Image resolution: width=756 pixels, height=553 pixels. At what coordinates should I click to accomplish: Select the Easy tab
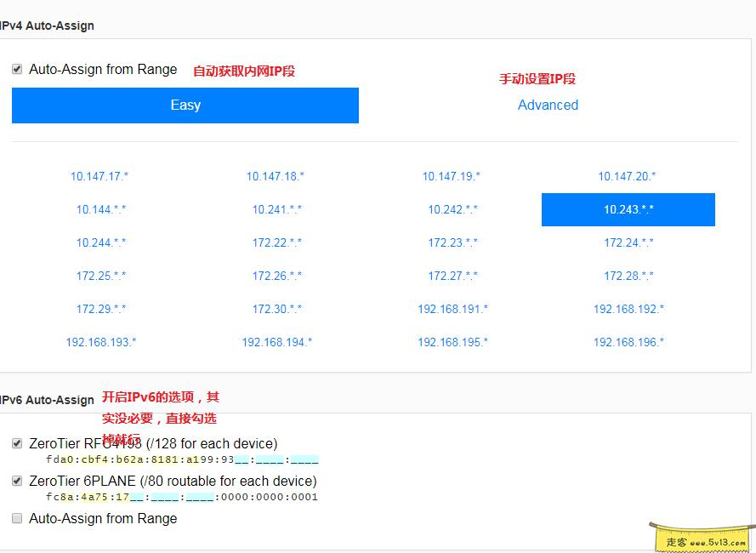point(185,105)
